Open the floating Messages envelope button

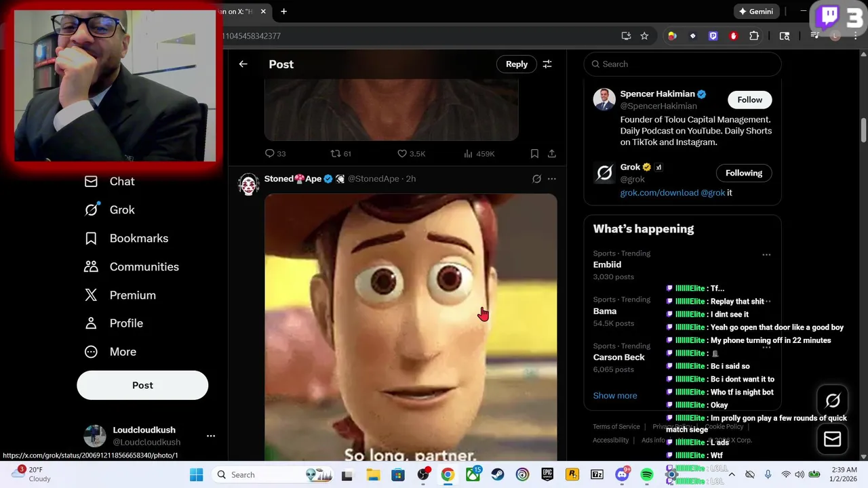(x=833, y=440)
